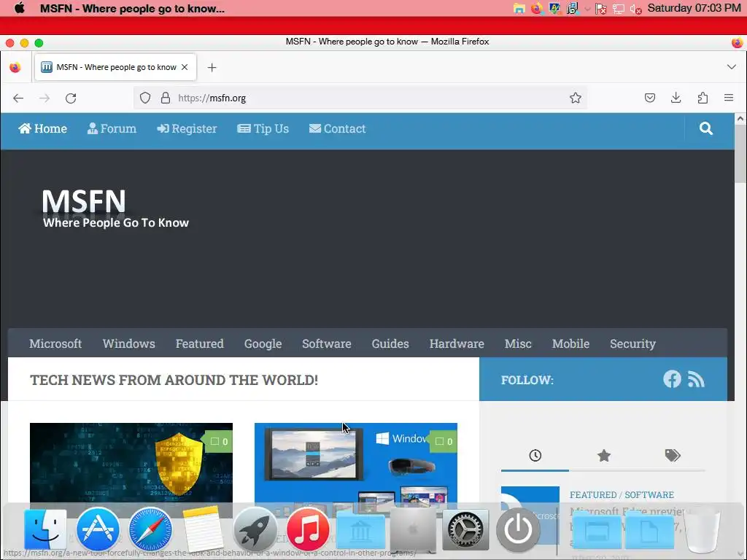Open the FEATURED category link in sidebar

tap(593, 495)
